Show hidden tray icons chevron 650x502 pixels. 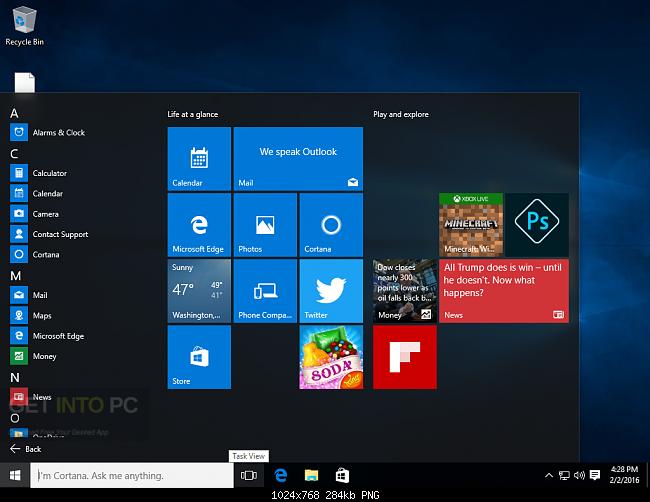click(549, 475)
